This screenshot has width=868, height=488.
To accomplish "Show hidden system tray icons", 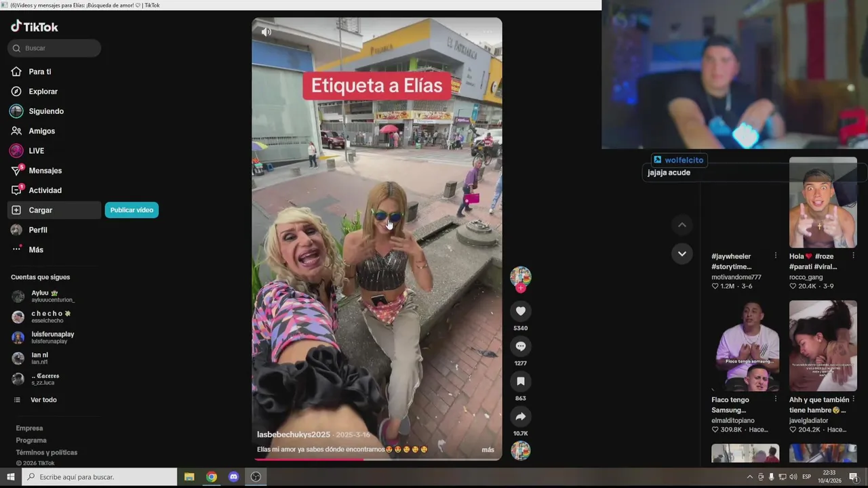I will pos(749,477).
